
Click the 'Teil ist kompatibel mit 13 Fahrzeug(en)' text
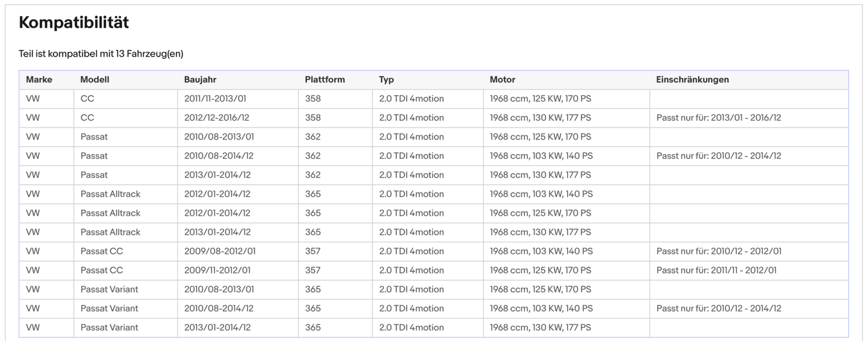click(x=101, y=54)
